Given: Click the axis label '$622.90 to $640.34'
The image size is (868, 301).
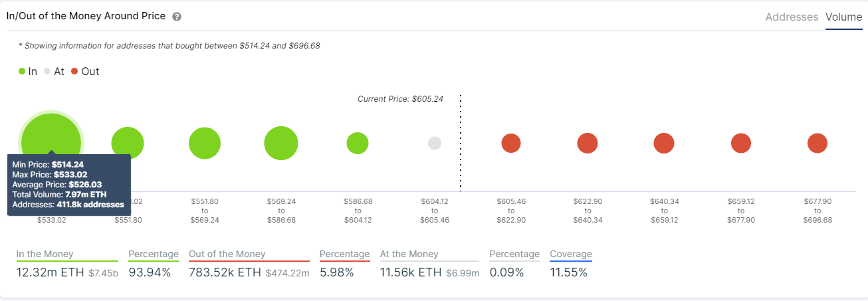Looking at the screenshot, I should [x=588, y=210].
